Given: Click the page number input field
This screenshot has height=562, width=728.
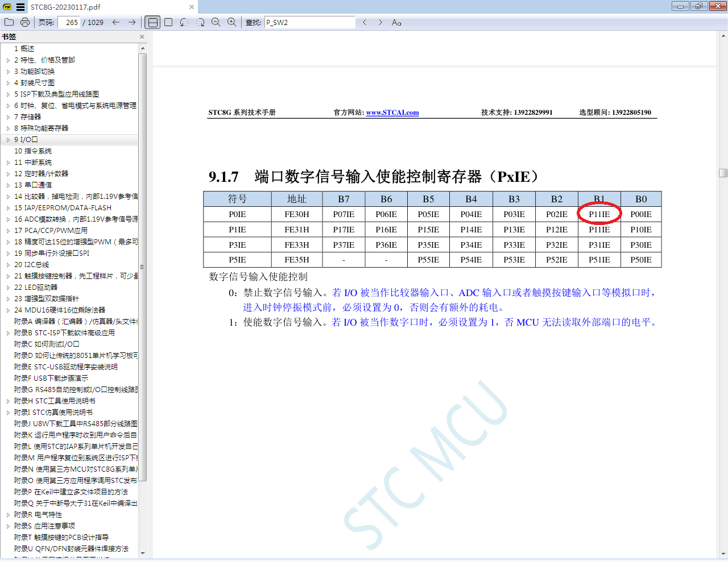Looking at the screenshot, I should tap(69, 22).
